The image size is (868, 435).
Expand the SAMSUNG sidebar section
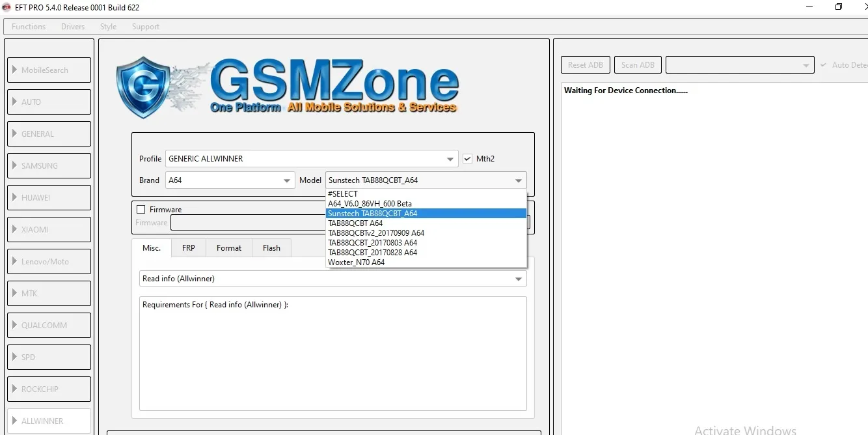click(x=49, y=166)
